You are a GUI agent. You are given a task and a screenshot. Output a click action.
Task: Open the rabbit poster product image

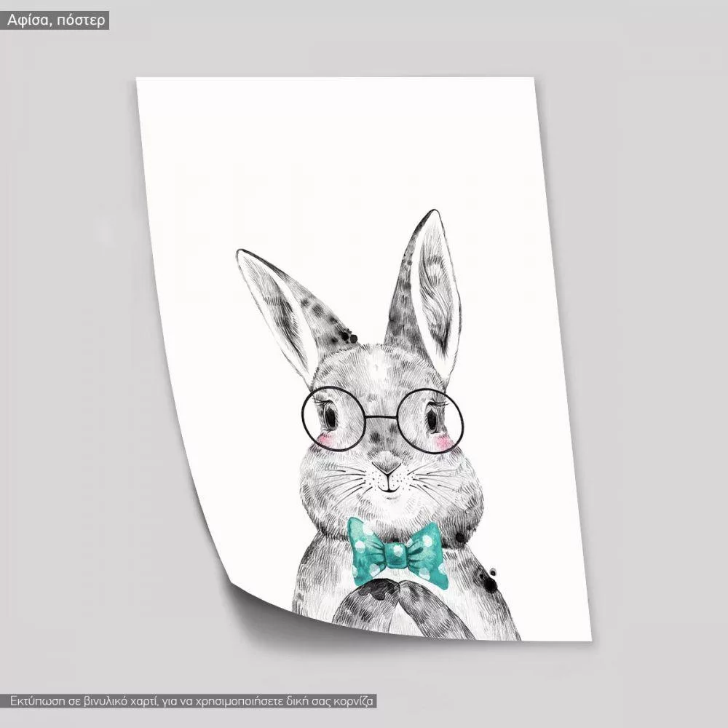[x=364, y=364]
